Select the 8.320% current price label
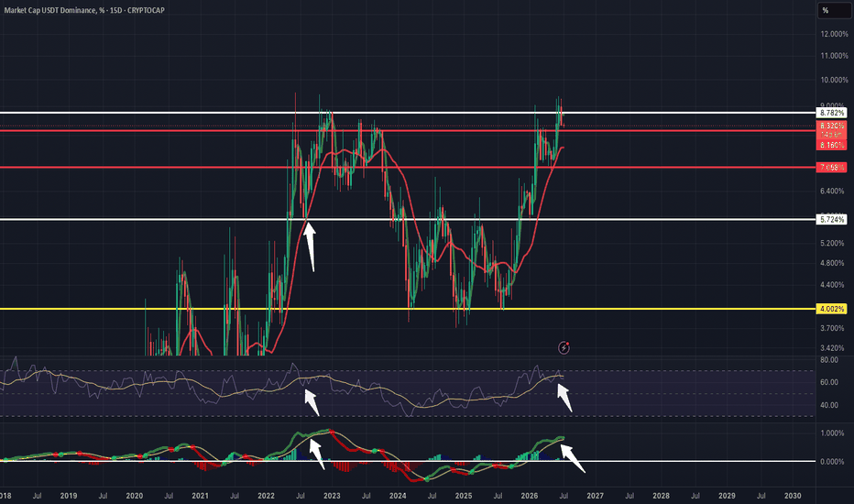Viewport: 854px width, 504px height. [832, 126]
